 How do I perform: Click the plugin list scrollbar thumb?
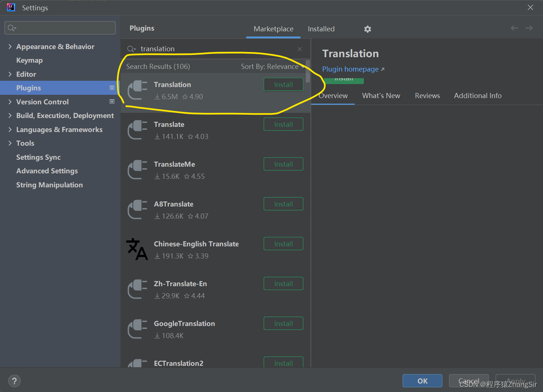308,71
